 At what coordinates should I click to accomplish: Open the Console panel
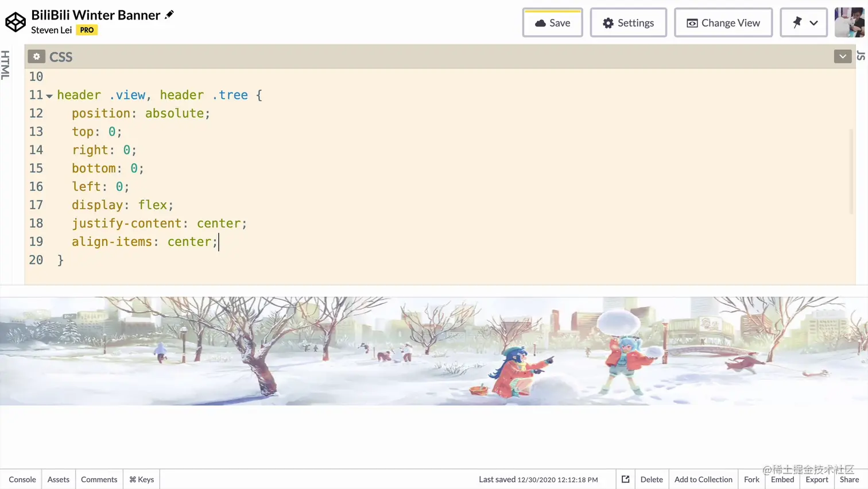tap(22, 479)
